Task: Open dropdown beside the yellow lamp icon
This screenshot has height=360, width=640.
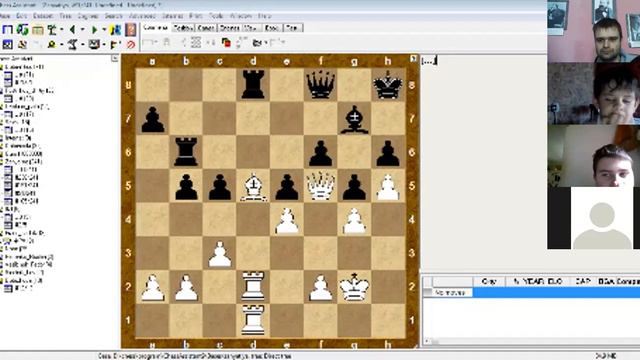Action: point(62,44)
